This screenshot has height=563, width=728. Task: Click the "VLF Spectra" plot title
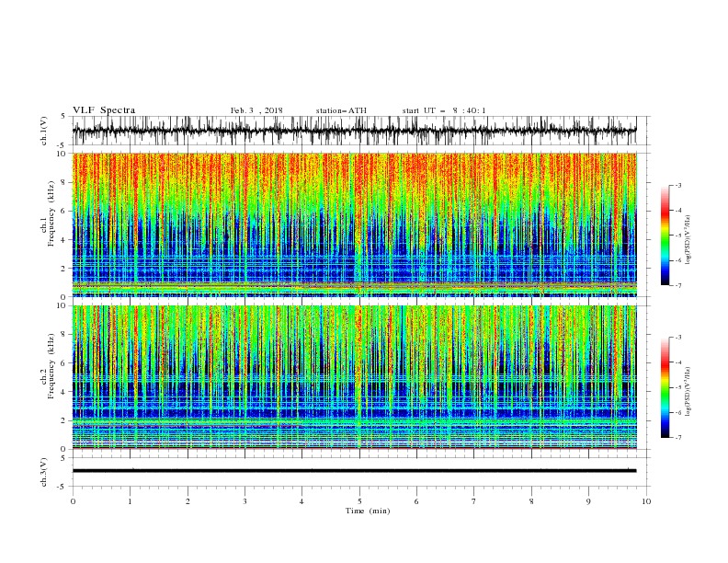point(104,110)
